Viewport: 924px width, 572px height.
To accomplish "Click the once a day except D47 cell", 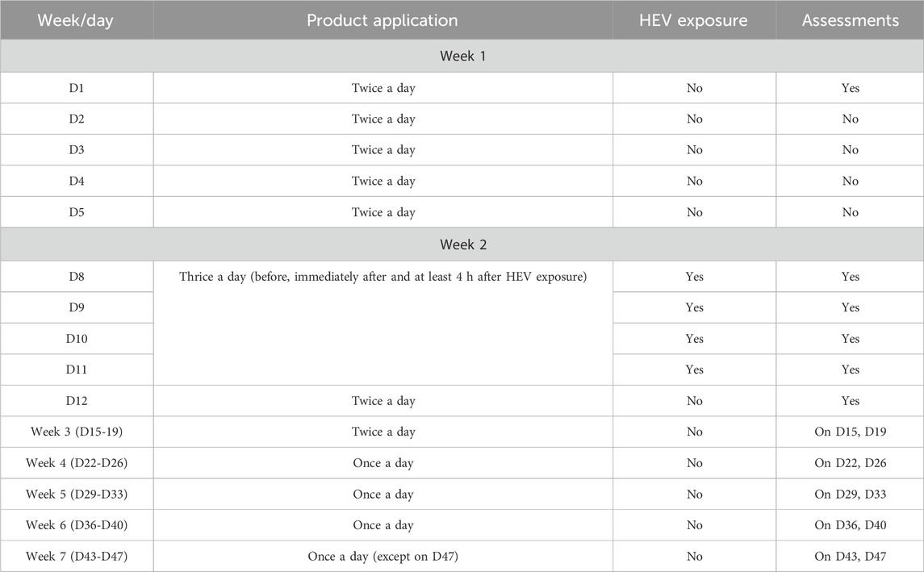I will 383,557.
